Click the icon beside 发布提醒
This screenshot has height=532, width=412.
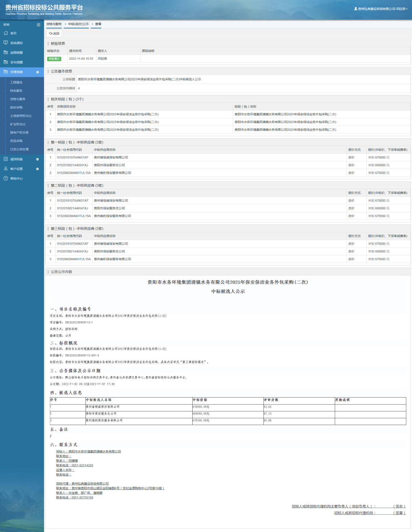point(5,62)
